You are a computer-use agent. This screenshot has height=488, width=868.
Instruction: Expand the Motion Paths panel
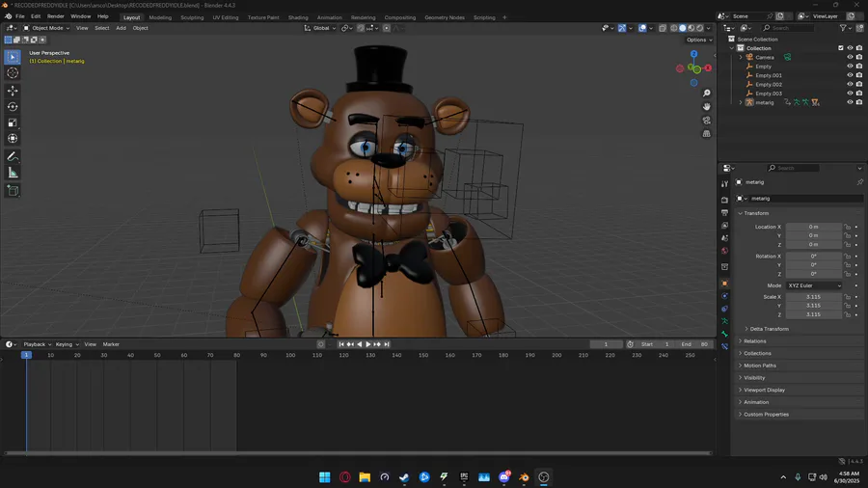pyautogui.click(x=760, y=366)
